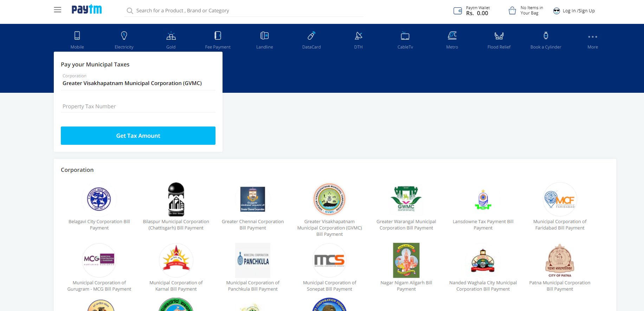The image size is (644, 311).
Task: Click Nanded Waghala City logo
Action: coord(483,260)
